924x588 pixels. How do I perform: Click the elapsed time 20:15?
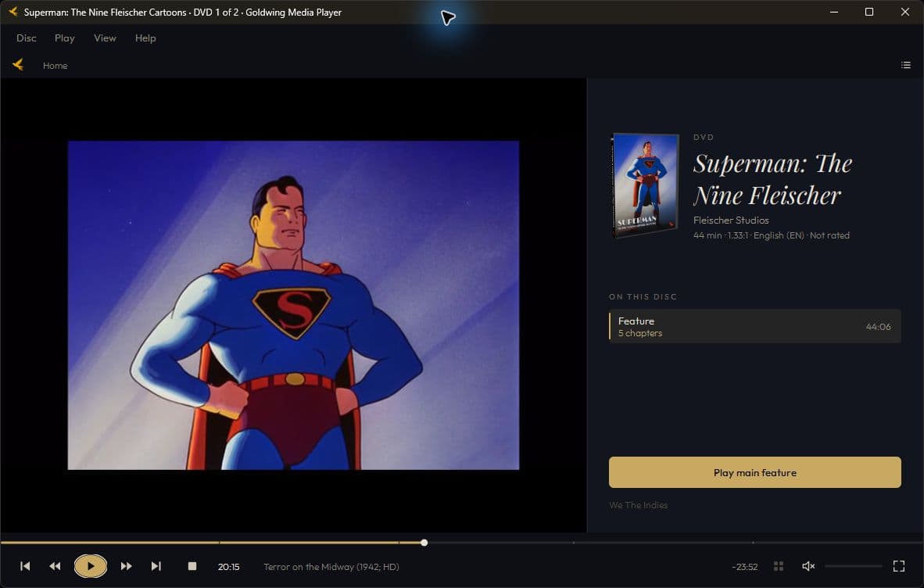tap(228, 567)
